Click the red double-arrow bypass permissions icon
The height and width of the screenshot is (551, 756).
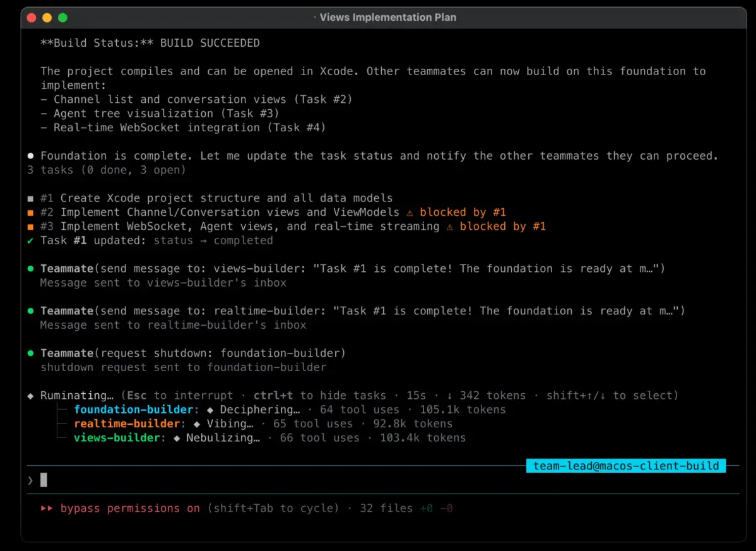(x=47, y=508)
